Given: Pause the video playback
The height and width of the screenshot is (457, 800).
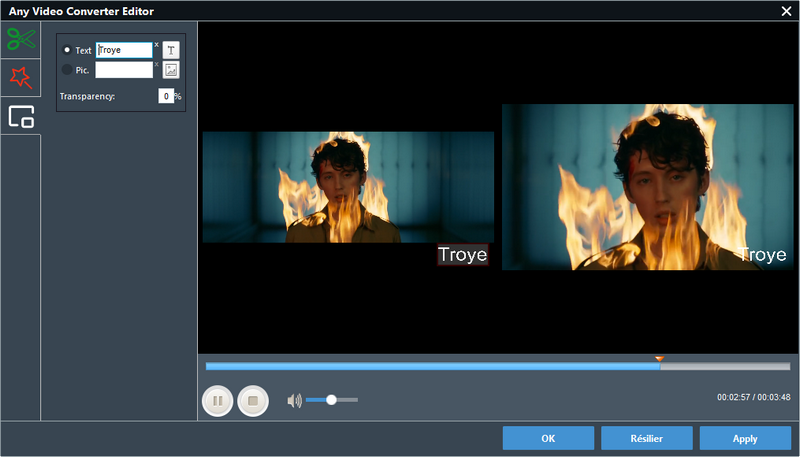Looking at the screenshot, I should (218, 401).
